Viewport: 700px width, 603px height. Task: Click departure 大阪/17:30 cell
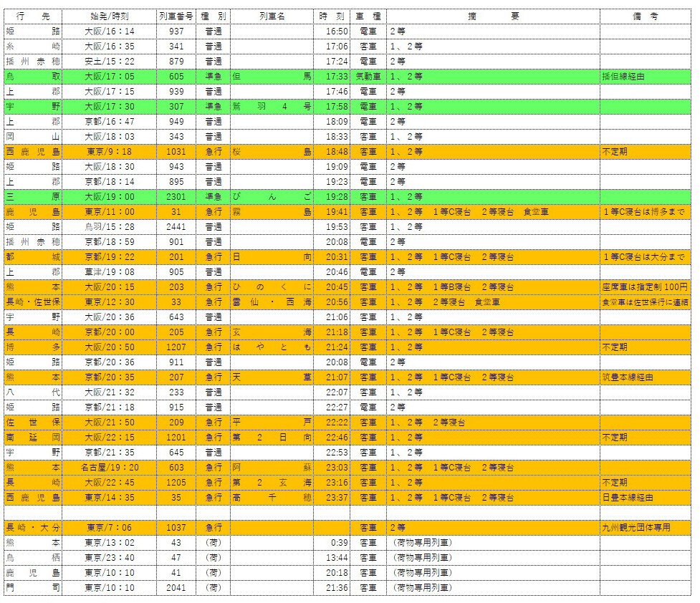[110, 107]
